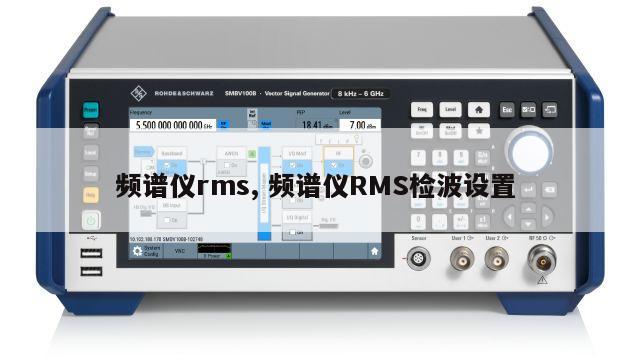
Task: Push the Backspace key
Action: [550, 190]
